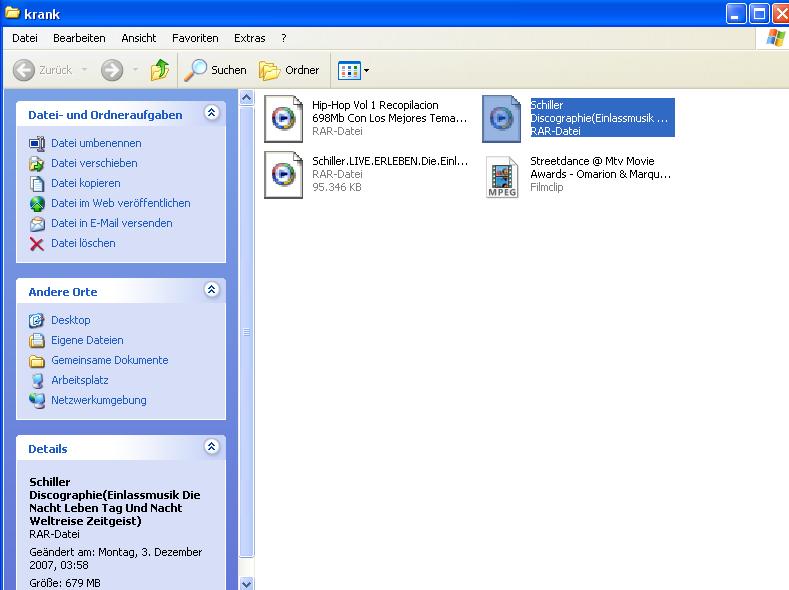Open the Bearbeiten menu
The image size is (789, 590).
[x=79, y=38]
